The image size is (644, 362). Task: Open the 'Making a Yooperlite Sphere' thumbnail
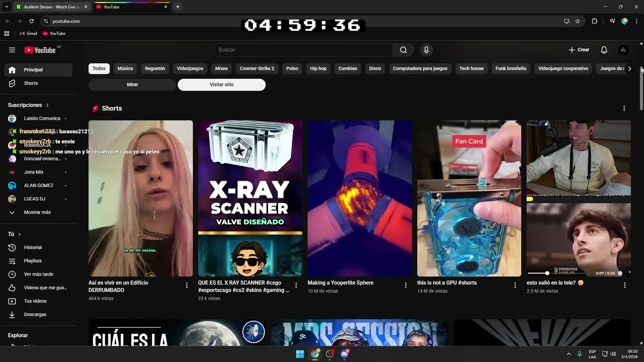[x=360, y=198]
